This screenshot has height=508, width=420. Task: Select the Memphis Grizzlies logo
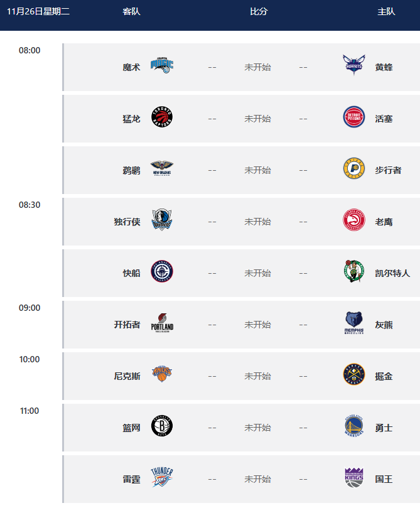(x=354, y=323)
